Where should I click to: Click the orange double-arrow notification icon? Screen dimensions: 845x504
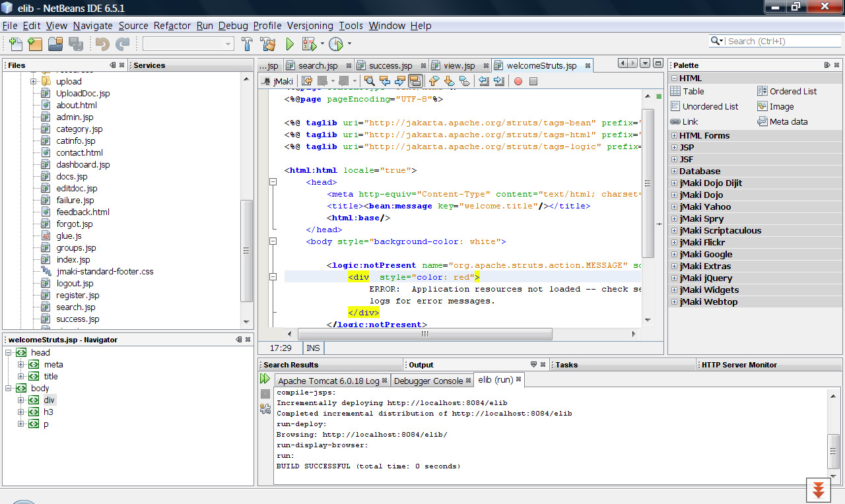(818, 490)
